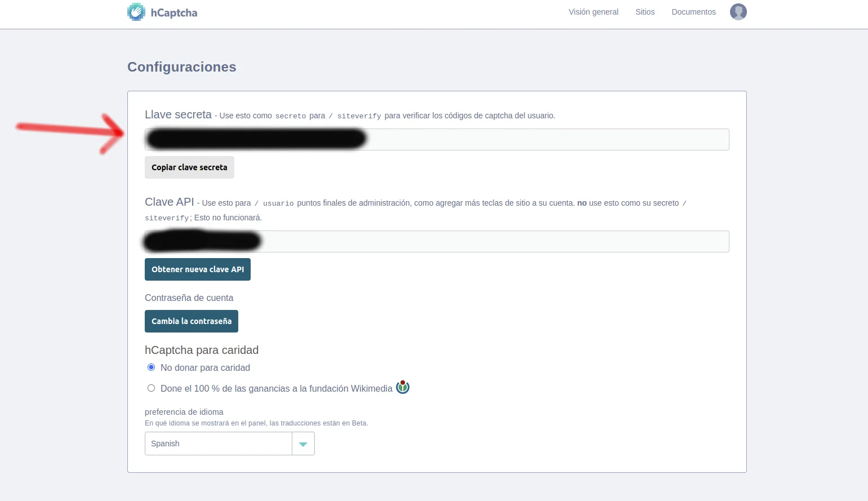Select donate 100% to Wikimedia option

point(151,388)
